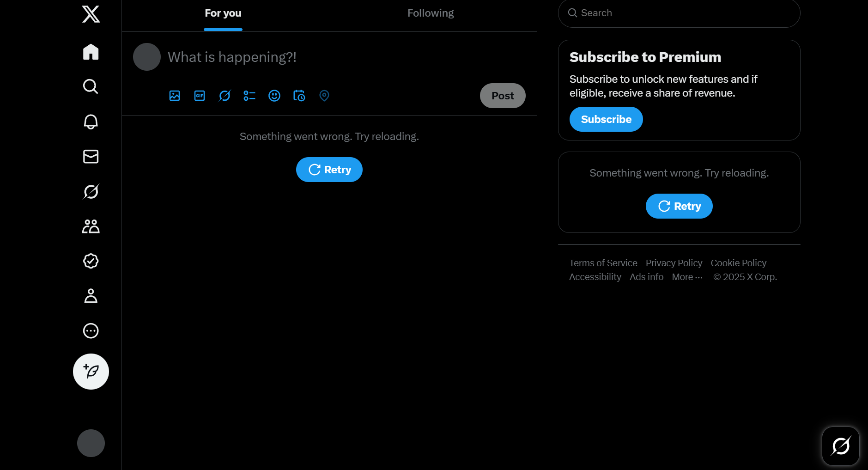Add a GIF to the post
868x470 pixels.
pos(200,96)
